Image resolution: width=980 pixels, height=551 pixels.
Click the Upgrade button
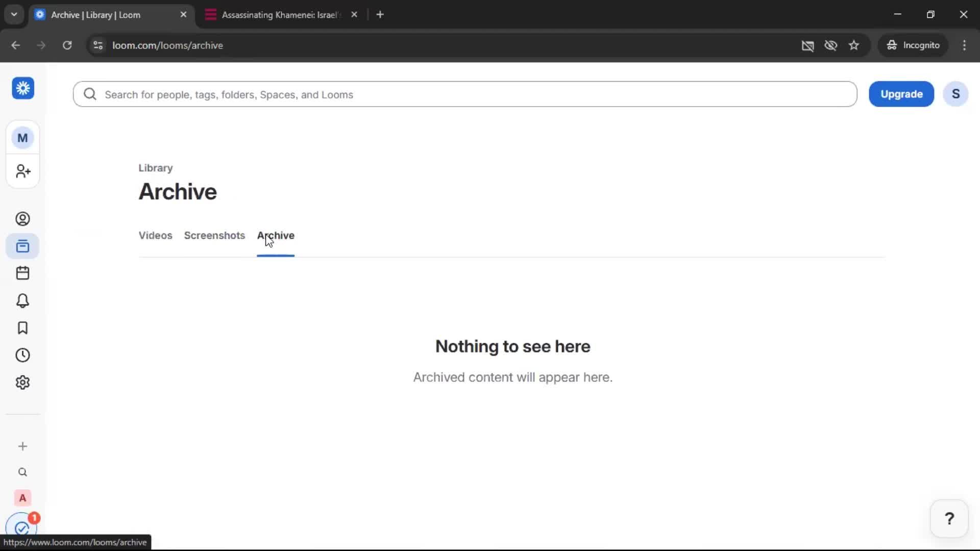(901, 94)
